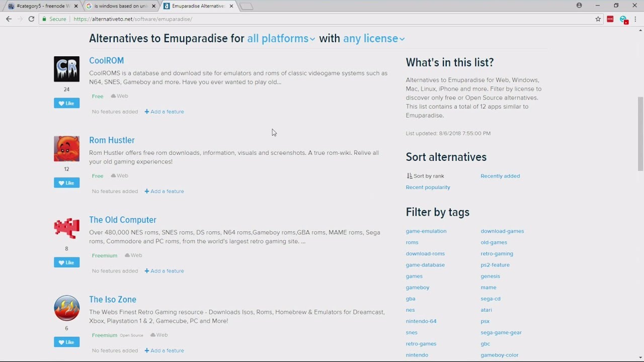Click The Old Computer invader icon
Viewport: 644px width, 362px height.
66,228
